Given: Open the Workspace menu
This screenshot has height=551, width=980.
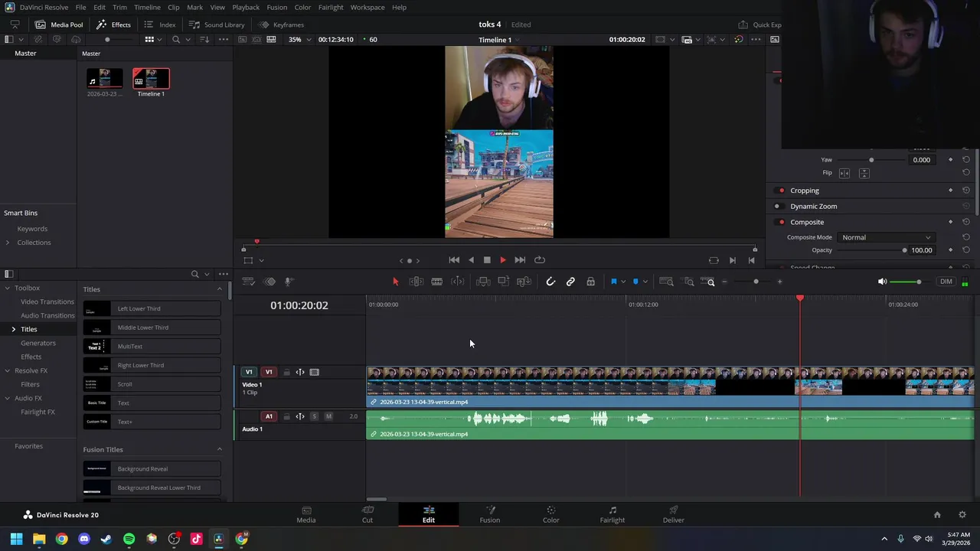Looking at the screenshot, I should [367, 7].
